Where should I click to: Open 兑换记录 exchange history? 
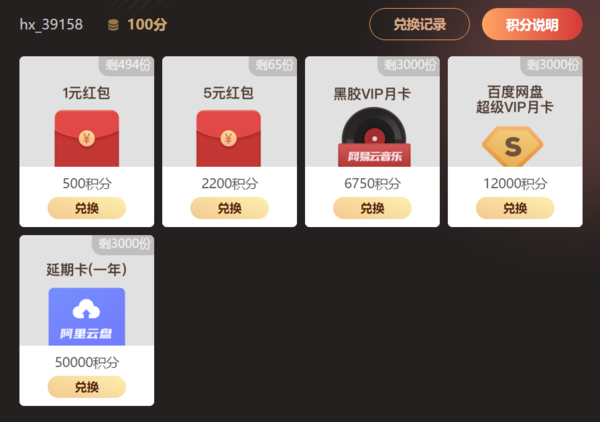419,24
